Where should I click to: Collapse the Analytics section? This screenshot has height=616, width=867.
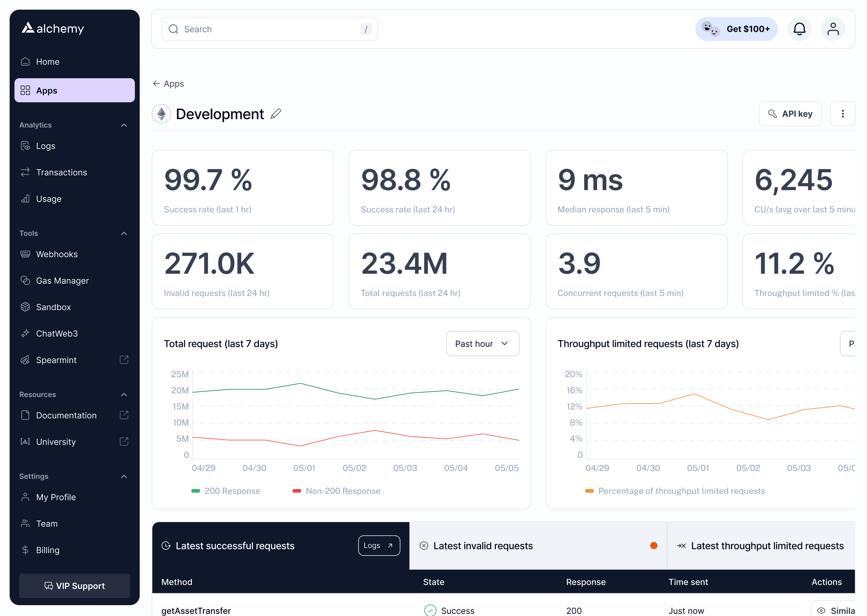pos(124,125)
